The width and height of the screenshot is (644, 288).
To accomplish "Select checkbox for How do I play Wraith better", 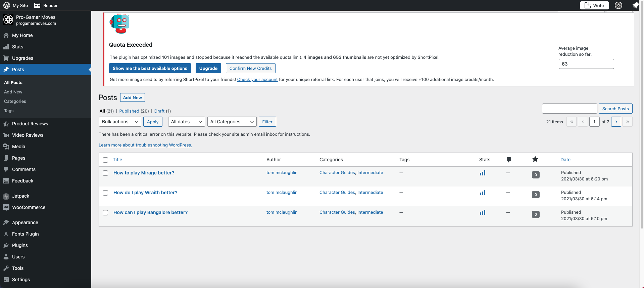I will point(105,193).
